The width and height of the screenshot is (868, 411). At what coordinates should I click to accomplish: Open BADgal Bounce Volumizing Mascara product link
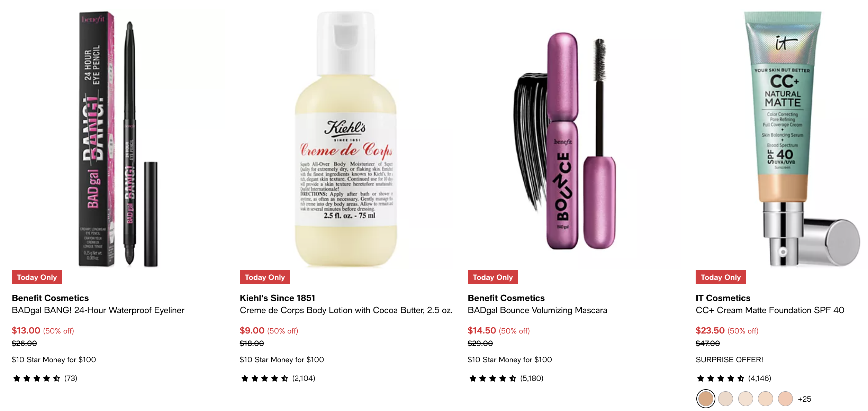pos(537,310)
